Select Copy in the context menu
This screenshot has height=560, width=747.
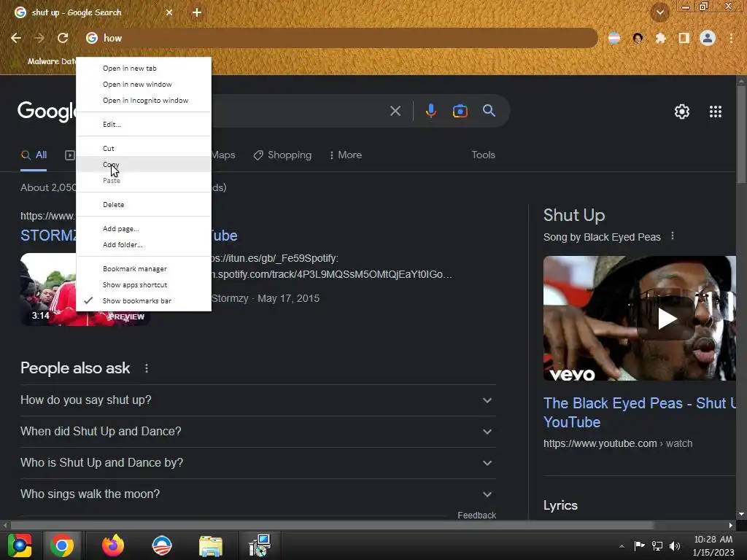pos(144,164)
